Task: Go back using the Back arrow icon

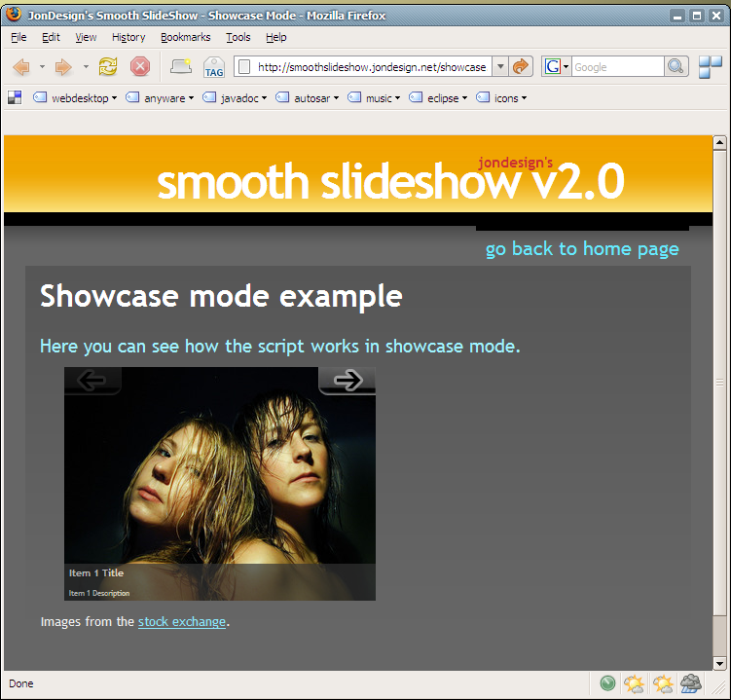Action: [x=21, y=67]
